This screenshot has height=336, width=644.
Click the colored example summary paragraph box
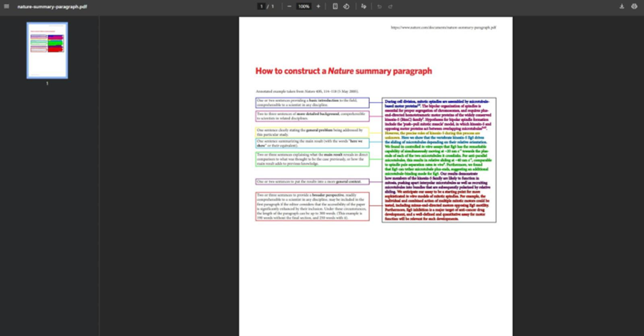pyautogui.click(x=439, y=160)
